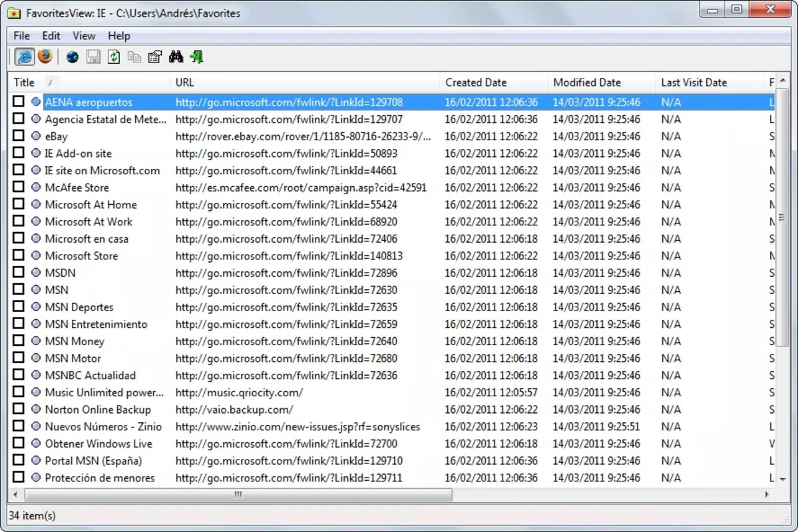Click the bookmark icon beside MSN Motor
The image size is (798, 532).
36,358
